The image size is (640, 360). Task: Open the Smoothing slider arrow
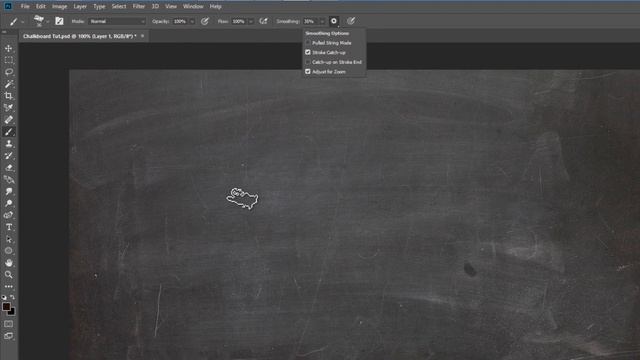tap(322, 21)
